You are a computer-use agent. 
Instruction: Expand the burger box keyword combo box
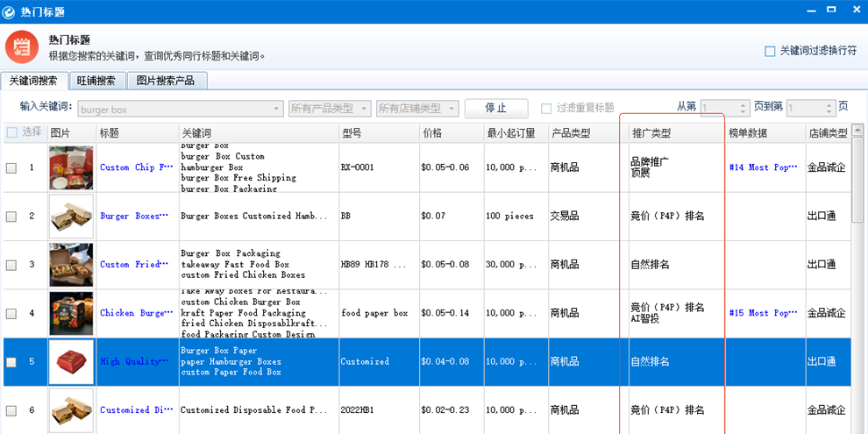tap(276, 109)
